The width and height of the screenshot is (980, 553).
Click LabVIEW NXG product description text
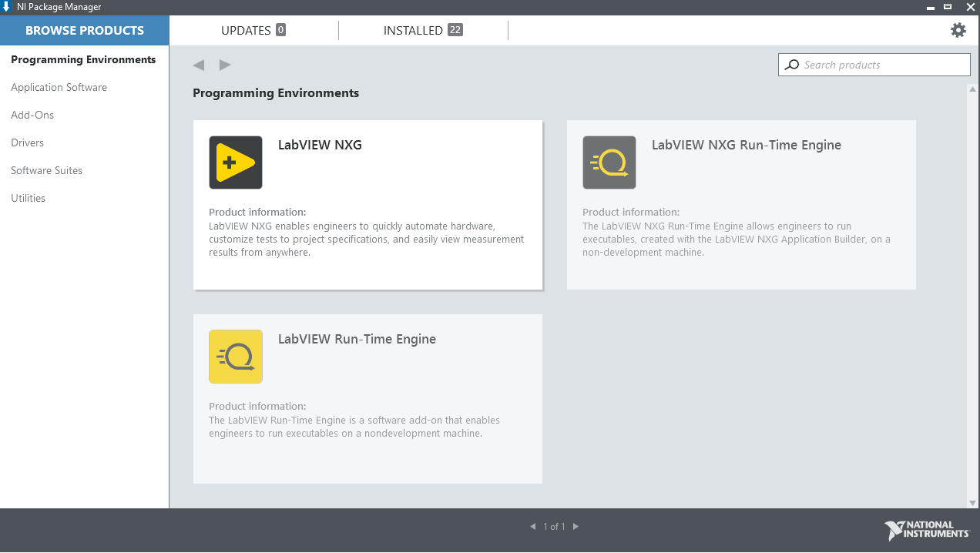[x=367, y=240]
